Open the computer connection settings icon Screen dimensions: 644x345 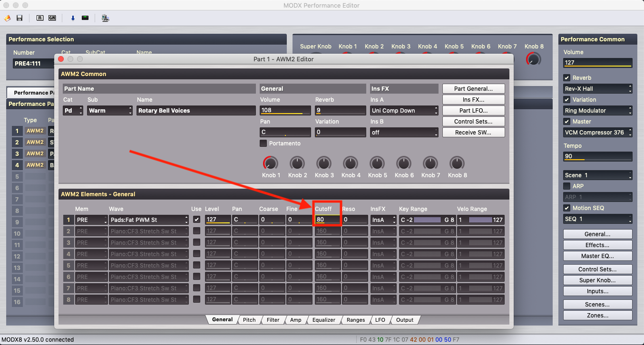(x=105, y=18)
